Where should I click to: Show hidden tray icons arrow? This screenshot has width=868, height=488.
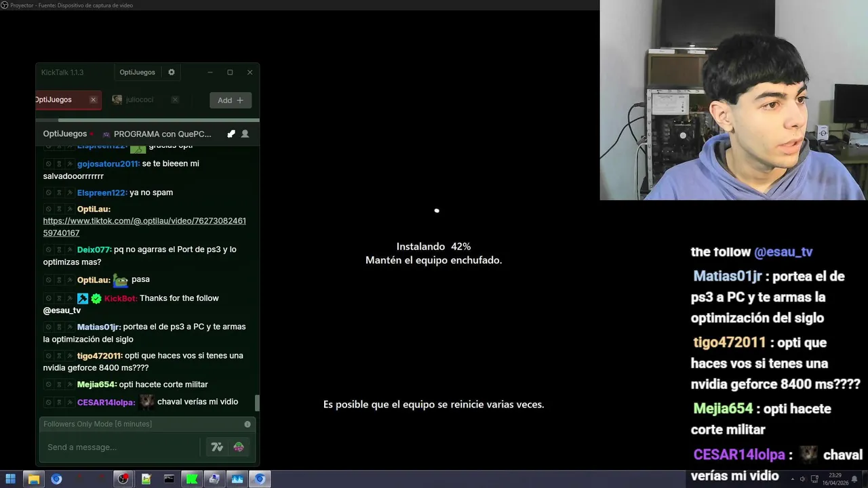coord(793,479)
